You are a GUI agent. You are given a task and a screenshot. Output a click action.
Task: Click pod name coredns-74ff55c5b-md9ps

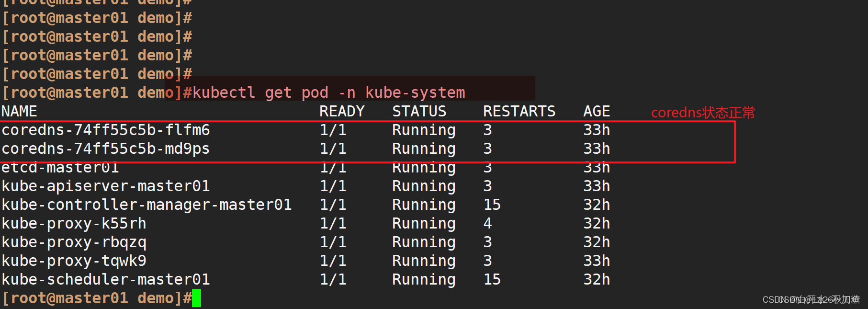pyautogui.click(x=106, y=149)
